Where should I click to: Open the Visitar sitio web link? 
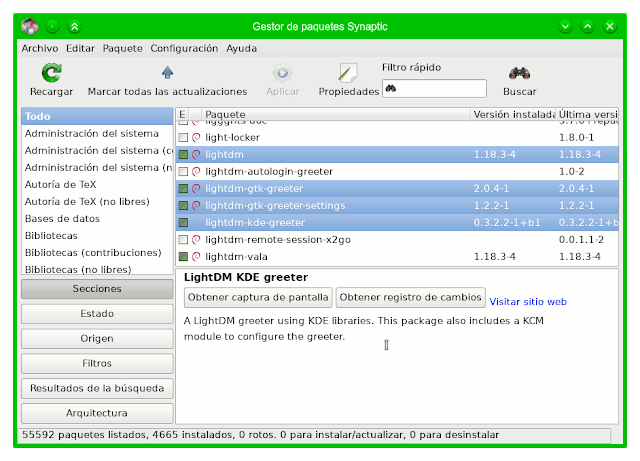coord(528,302)
